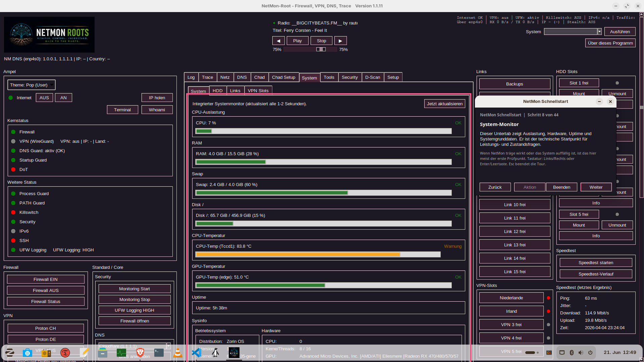The image size is (644, 362).
Task: Open the Theme Pop (User) dropdown
Action: tap(32, 85)
